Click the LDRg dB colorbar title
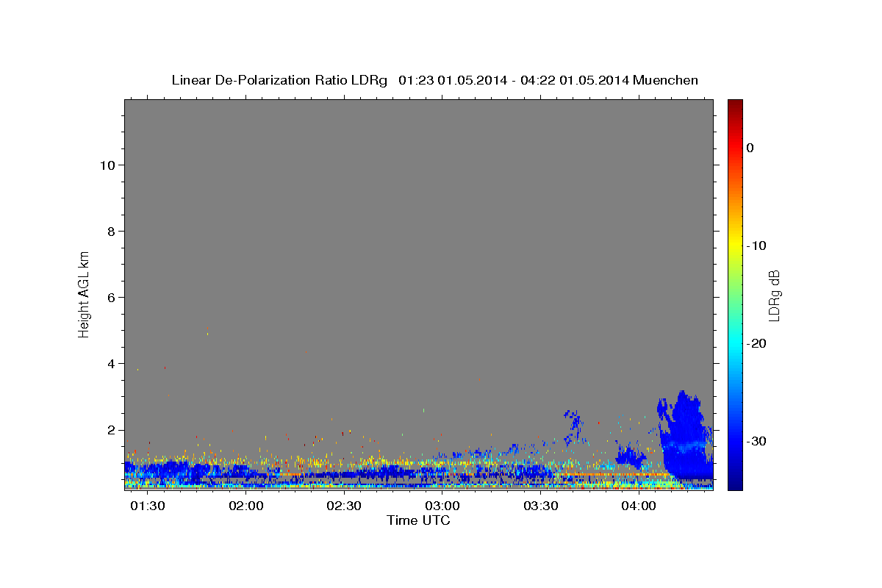This screenshot has width=882, height=588. [774, 295]
